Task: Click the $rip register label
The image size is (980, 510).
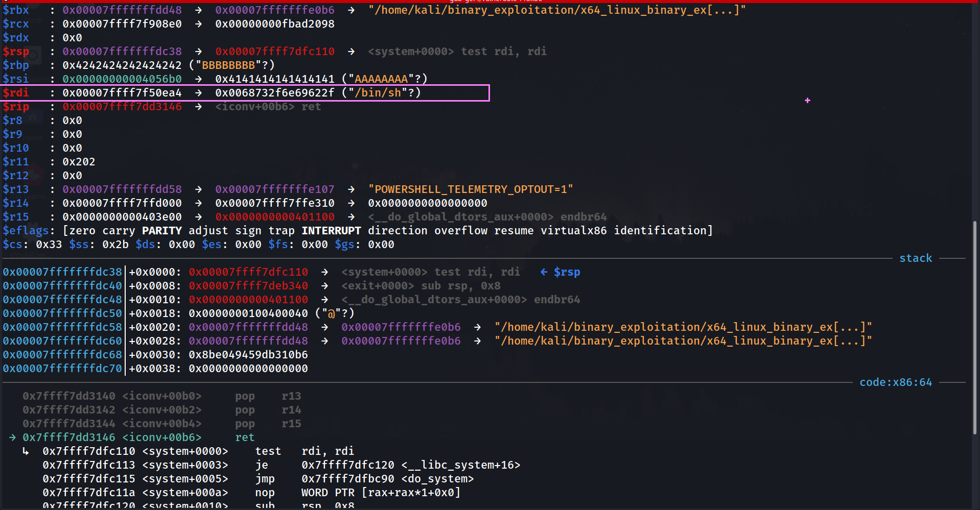Action: pyautogui.click(x=16, y=107)
